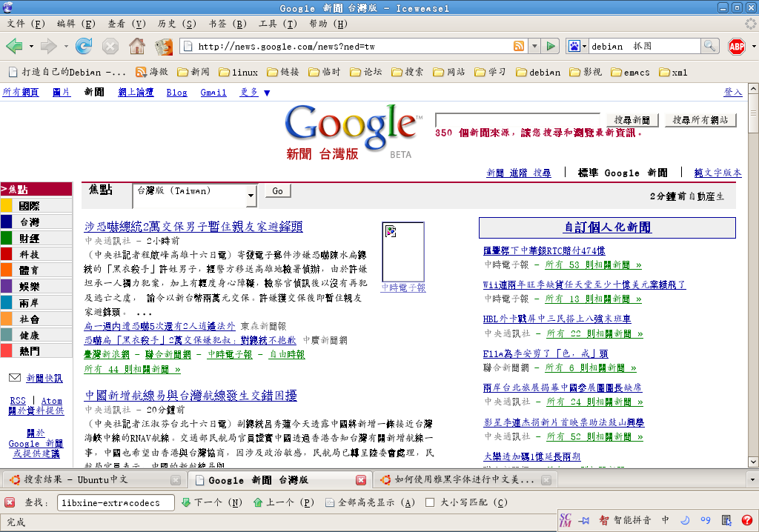Go to the Home page icon
Image resolution: width=759 pixels, height=532 pixels.
(137, 46)
